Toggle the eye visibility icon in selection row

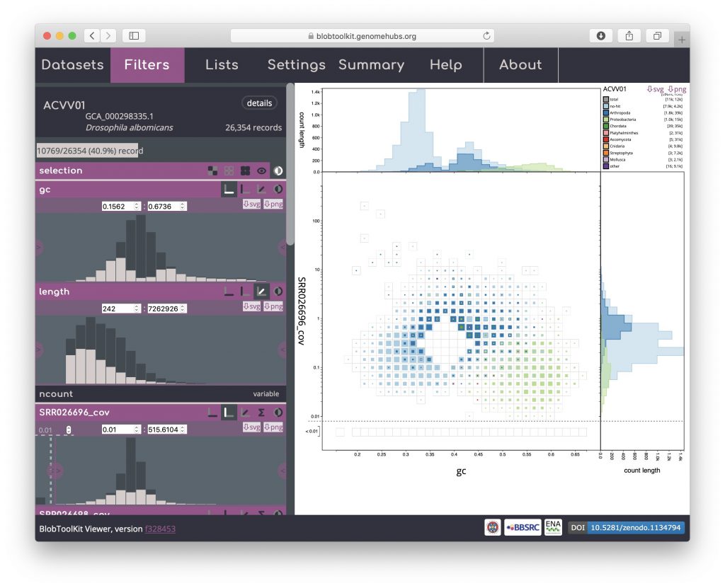261,171
